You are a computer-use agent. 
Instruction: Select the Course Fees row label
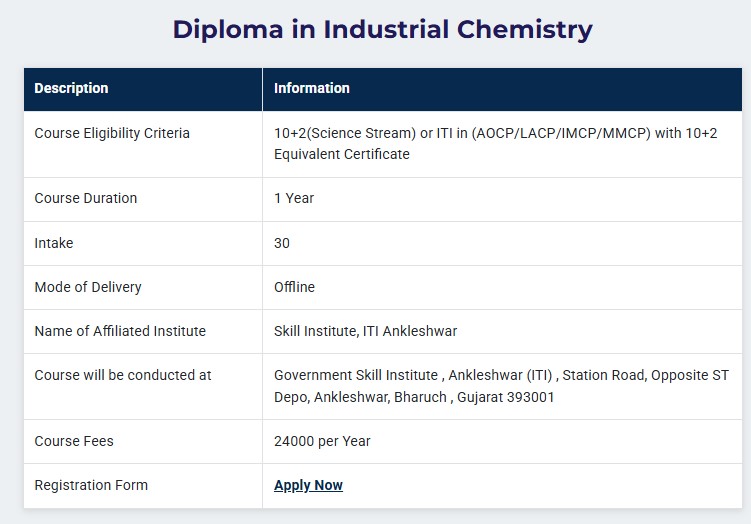(x=74, y=441)
